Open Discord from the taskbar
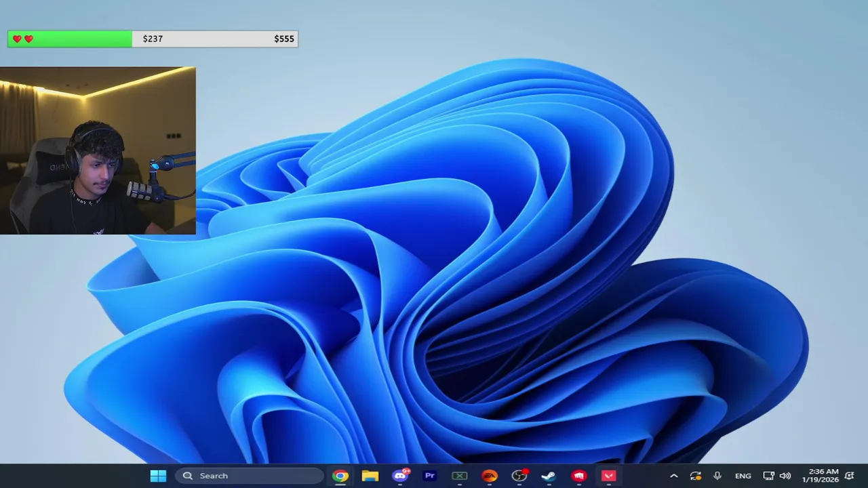The width and height of the screenshot is (868, 488). click(x=401, y=476)
